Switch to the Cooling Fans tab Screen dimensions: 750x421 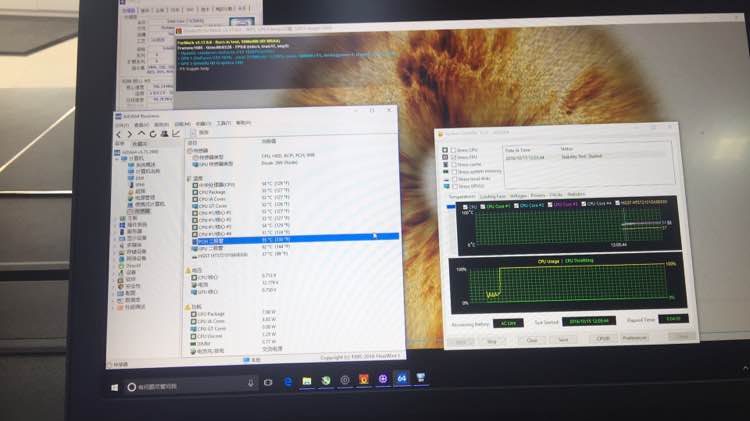(x=493, y=197)
